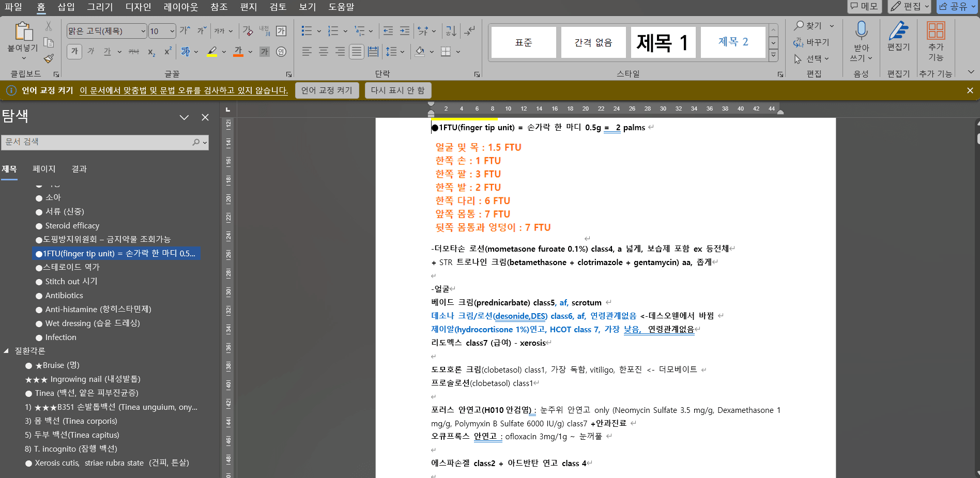Toggle strikethrough formatting

pos(133,51)
